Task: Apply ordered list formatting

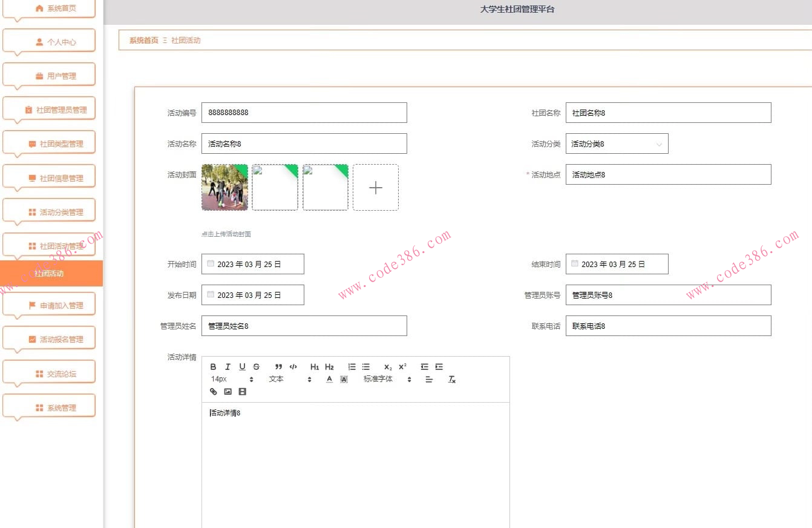Action: coord(352,367)
